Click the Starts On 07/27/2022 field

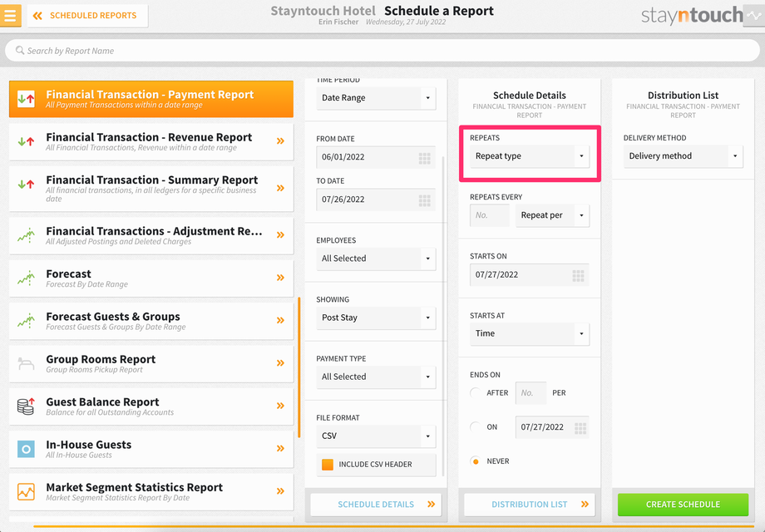pos(530,275)
